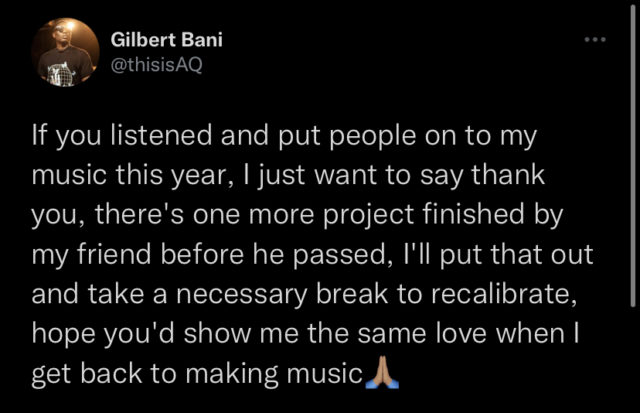
Task: Click the word "friend" in the tweet
Action: pyautogui.click(x=114, y=254)
